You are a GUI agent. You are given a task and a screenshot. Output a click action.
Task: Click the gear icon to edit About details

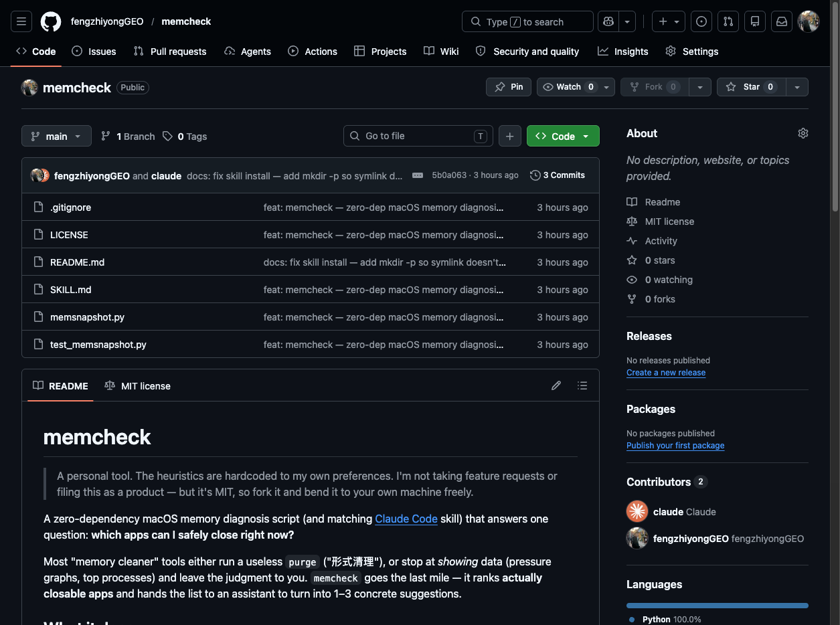tap(803, 133)
